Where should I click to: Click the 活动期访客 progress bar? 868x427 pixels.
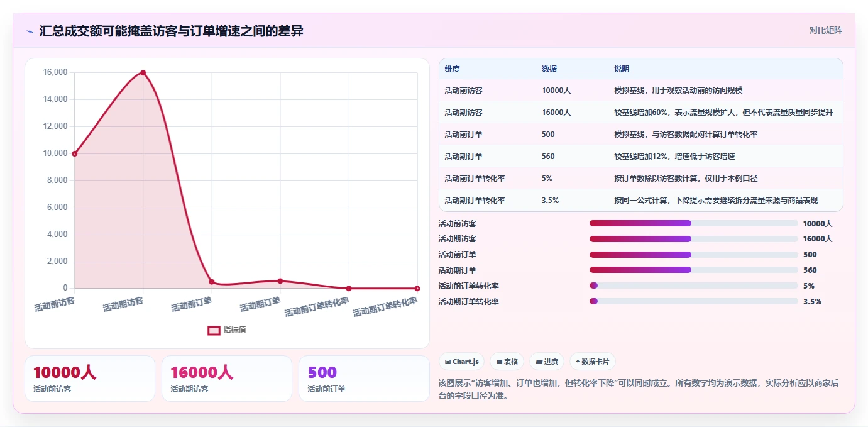point(694,239)
